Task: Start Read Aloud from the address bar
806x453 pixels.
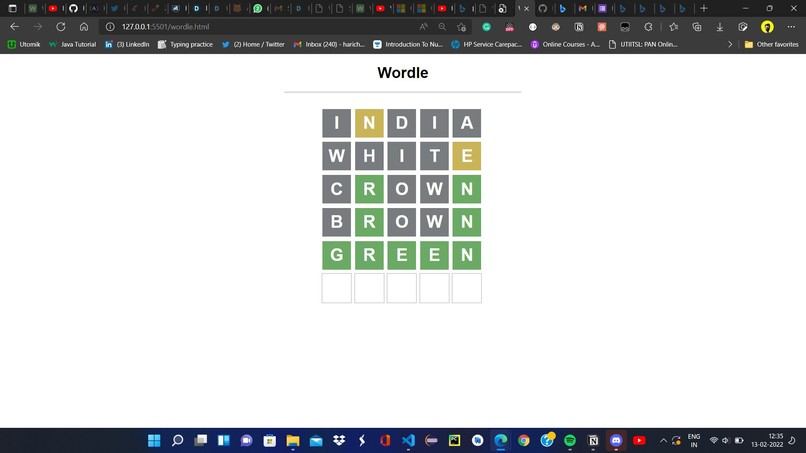Action: click(x=424, y=27)
